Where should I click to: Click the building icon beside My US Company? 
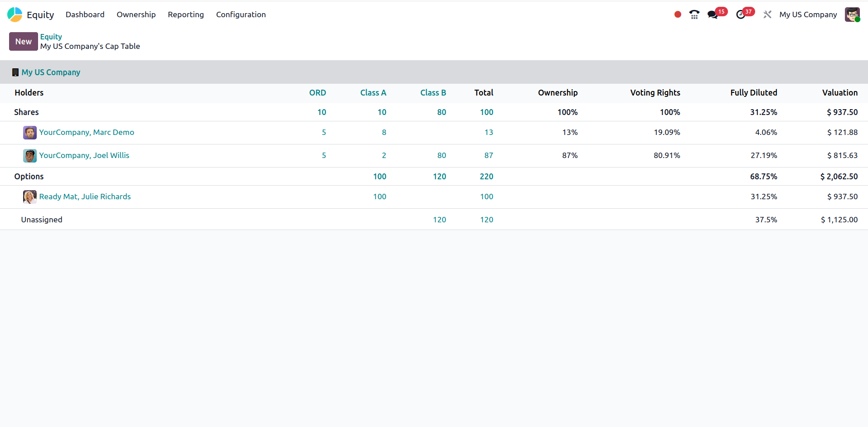tap(15, 72)
